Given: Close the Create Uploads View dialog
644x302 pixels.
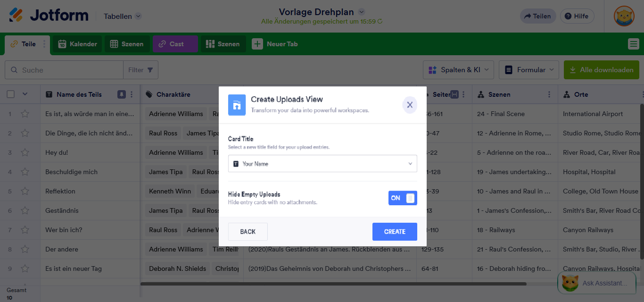Looking at the screenshot, I should point(409,105).
